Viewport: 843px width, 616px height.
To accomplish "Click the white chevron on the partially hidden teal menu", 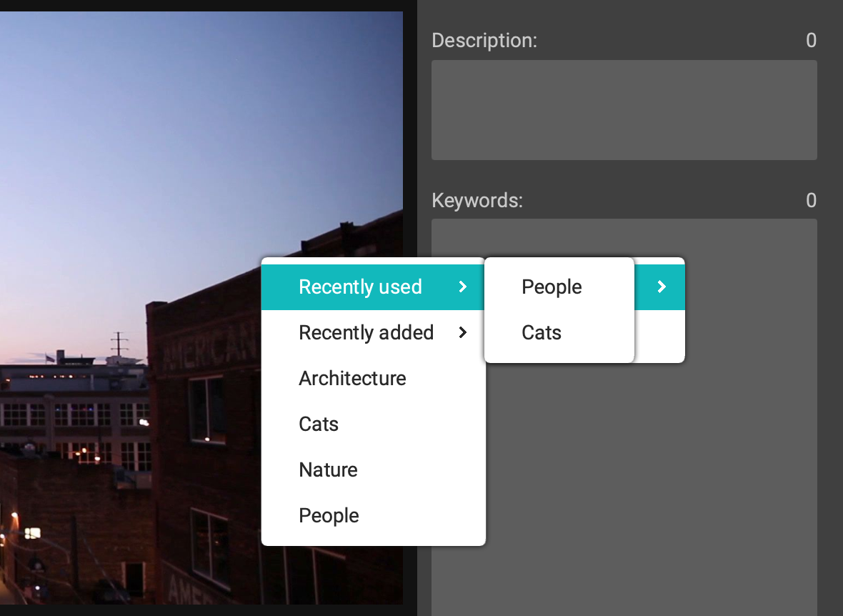I will (662, 287).
